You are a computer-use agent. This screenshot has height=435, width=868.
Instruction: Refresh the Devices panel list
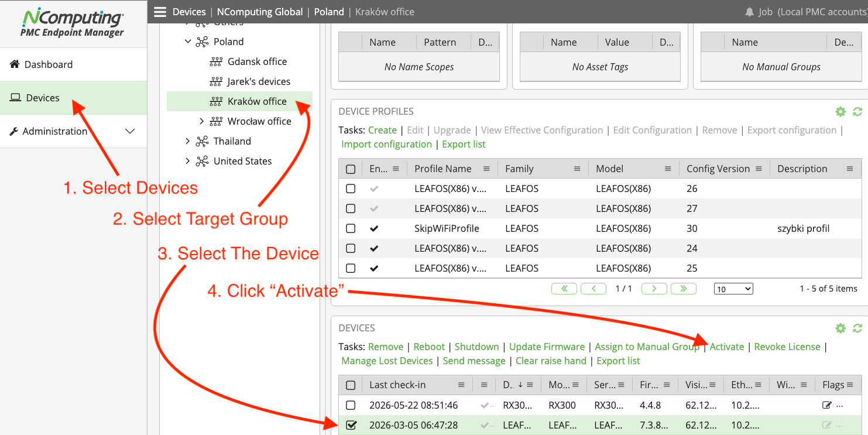(857, 328)
